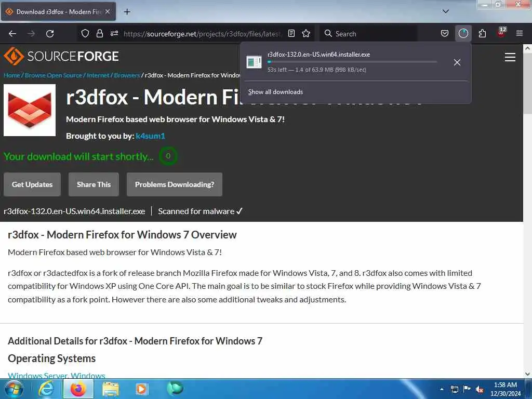Open a new browser tab
532x399 pixels.
[127, 12]
